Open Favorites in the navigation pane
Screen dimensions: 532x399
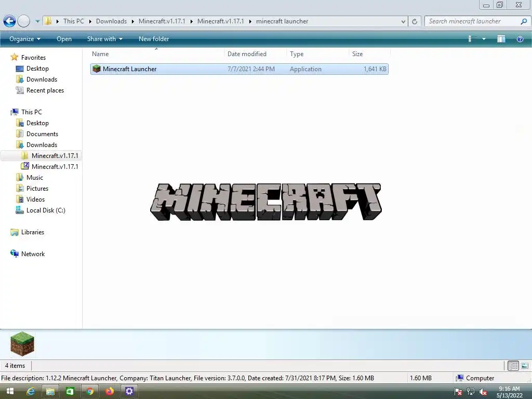point(33,57)
